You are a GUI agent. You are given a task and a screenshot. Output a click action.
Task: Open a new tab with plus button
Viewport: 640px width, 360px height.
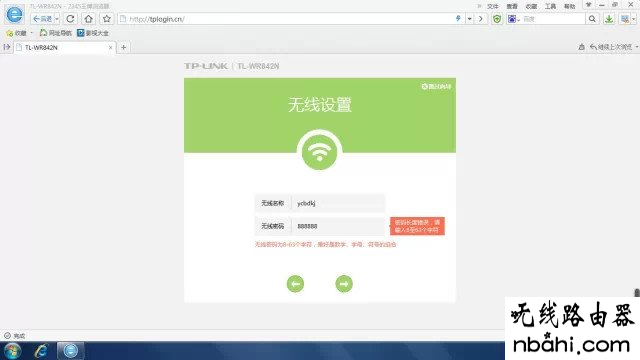(x=123, y=47)
